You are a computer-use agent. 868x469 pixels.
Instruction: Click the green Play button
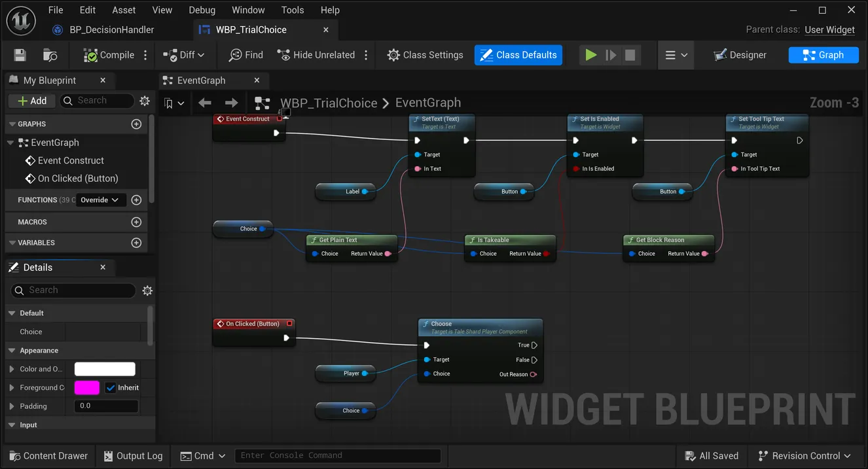(591, 55)
